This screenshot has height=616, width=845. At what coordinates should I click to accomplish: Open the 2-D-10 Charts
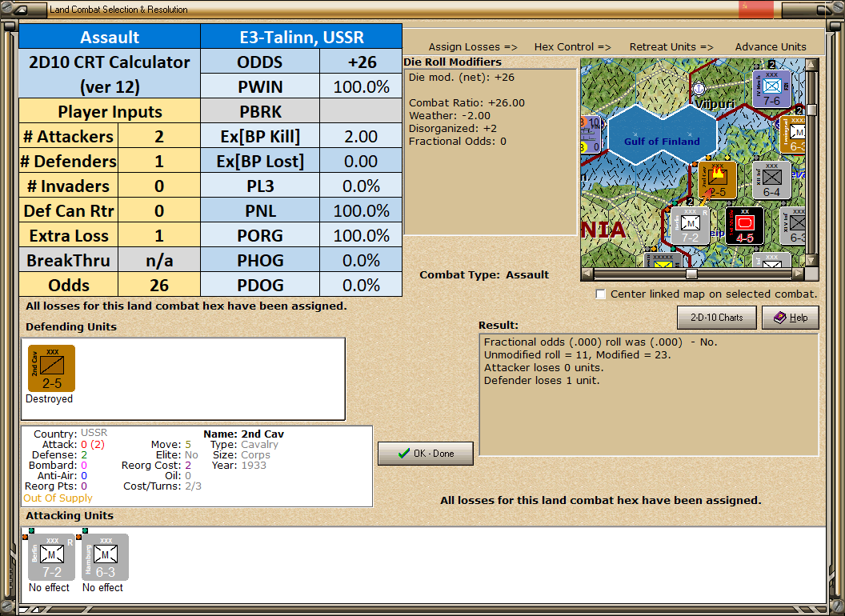pyautogui.click(x=717, y=318)
